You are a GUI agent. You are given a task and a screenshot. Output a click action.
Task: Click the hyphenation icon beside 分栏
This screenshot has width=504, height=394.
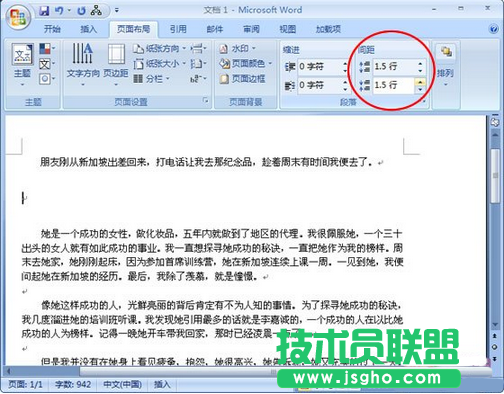click(199, 79)
